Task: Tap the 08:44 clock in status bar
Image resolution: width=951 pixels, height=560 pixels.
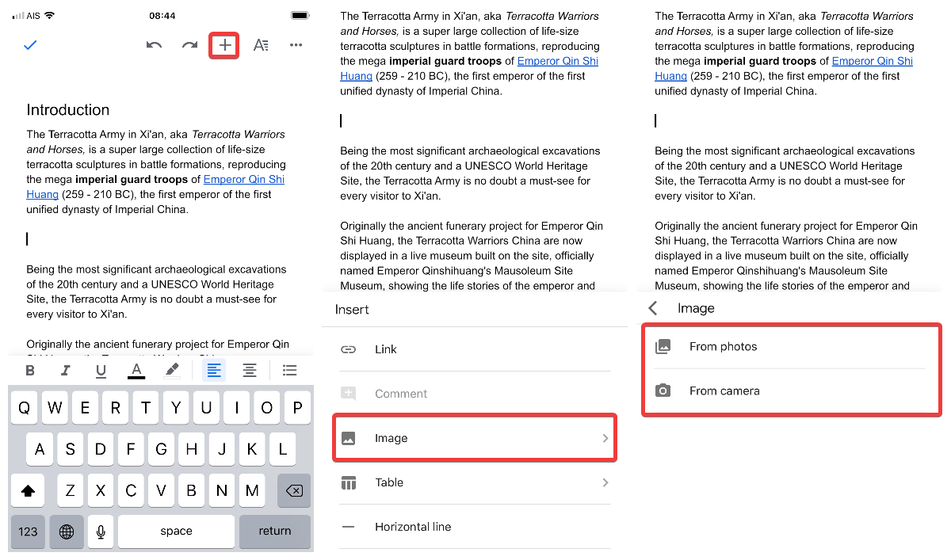Action: click(162, 15)
